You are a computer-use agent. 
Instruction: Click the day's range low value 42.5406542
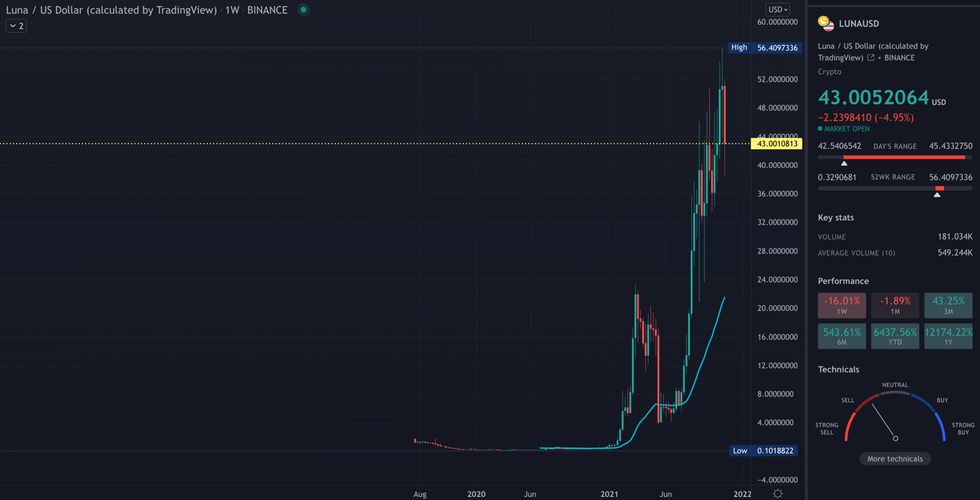[x=839, y=146]
